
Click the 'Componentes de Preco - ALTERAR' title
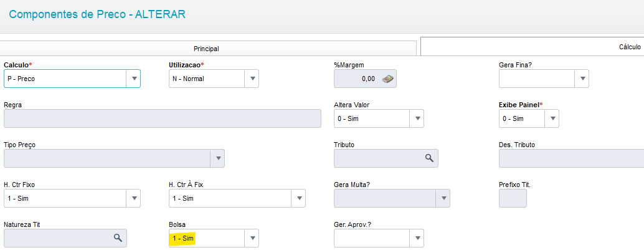[x=97, y=14]
